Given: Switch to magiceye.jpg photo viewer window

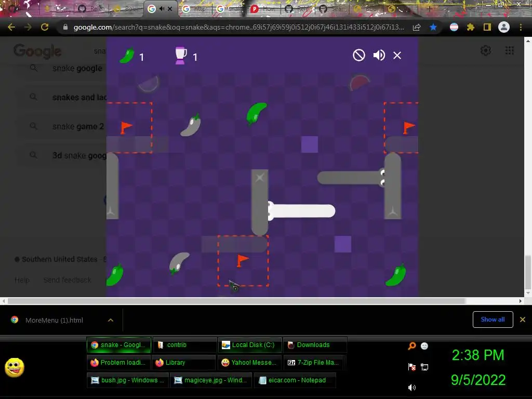Looking at the screenshot, I should point(211,380).
